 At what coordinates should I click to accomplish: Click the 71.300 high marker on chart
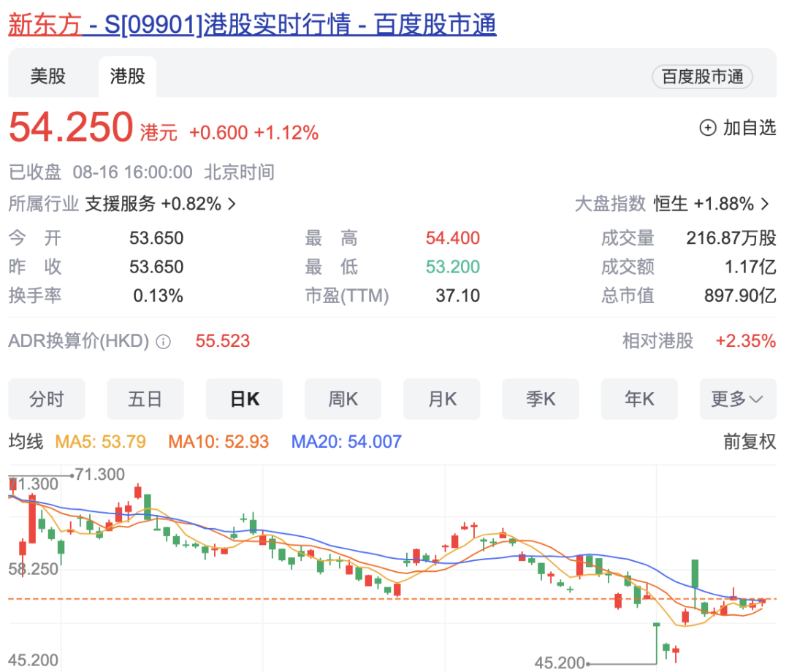pos(99,474)
